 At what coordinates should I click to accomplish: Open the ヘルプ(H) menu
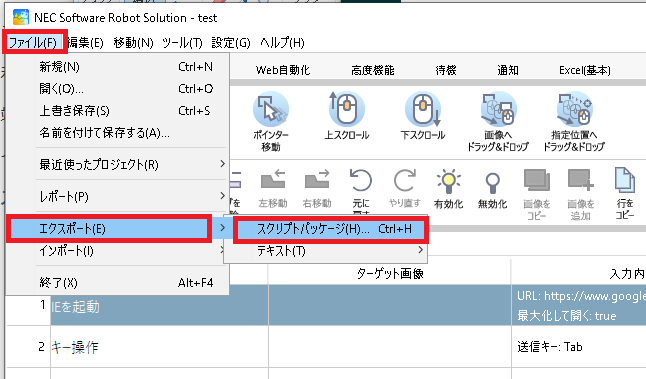282,42
